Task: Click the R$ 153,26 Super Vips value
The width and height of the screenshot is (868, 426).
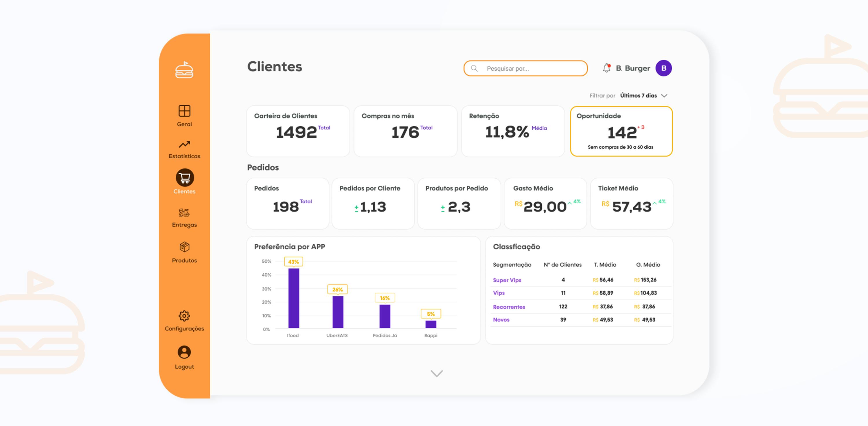Action: click(x=645, y=280)
